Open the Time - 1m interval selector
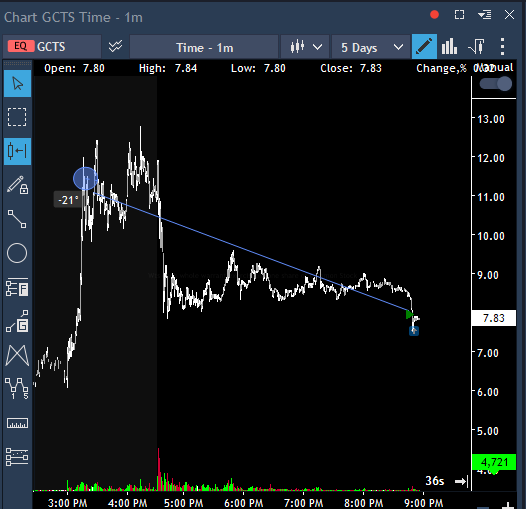Screen dimensions: 526x509 (x=204, y=47)
